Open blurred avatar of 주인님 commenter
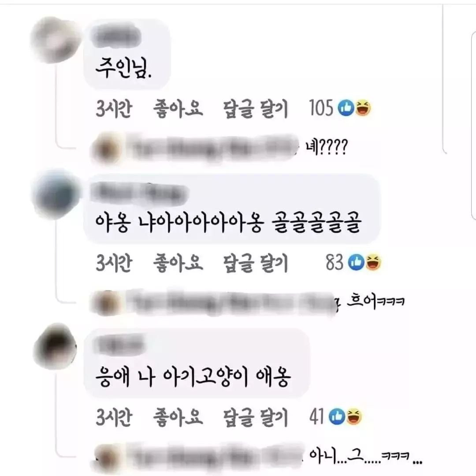The height and width of the screenshot is (476, 476). (55, 40)
